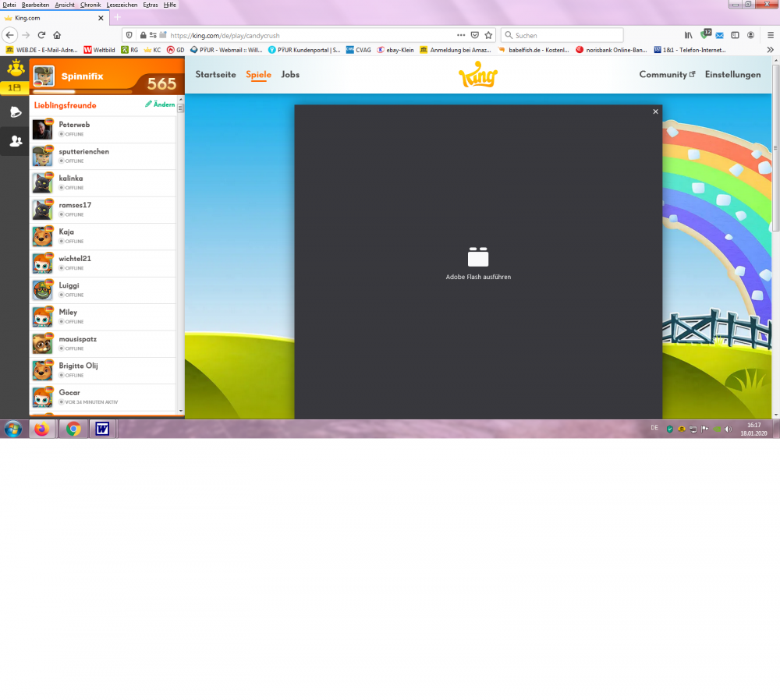The width and height of the screenshot is (780, 700).
Task: Save page to Pocket icon
Action: click(x=475, y=35)
